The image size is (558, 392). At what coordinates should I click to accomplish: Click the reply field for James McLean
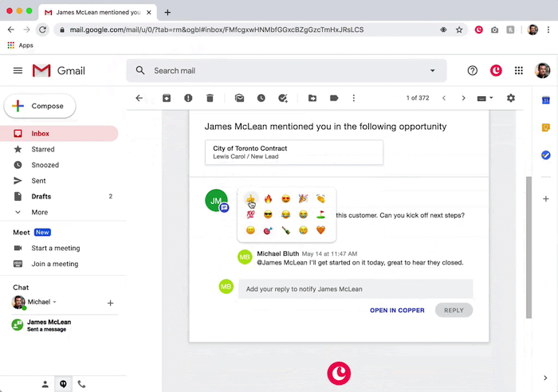355,288
